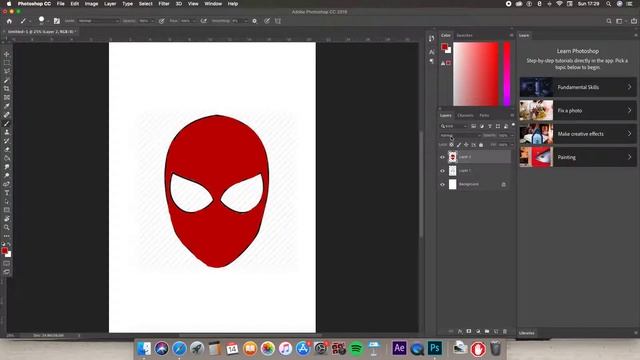Expand Fundamental Skills chevron

coord(629,87)
